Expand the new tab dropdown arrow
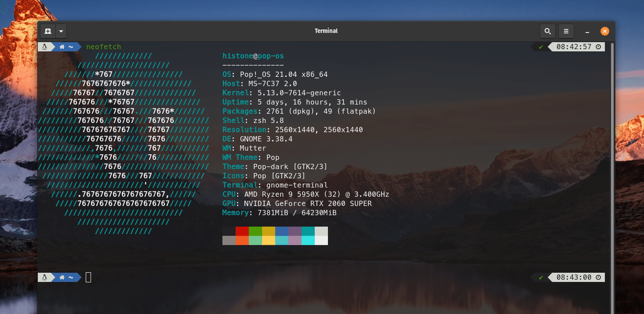644x314 pixels. click(61, 31)
